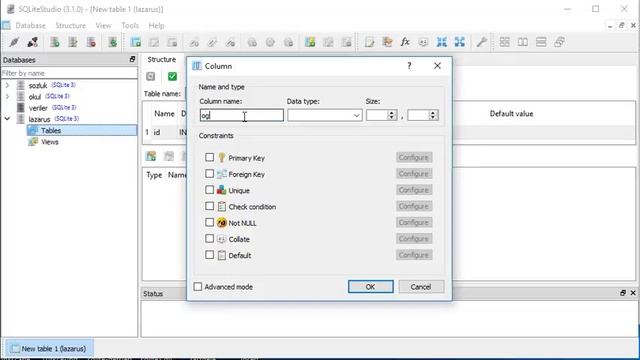Click the Remove database toolbar icon
This screenshot has width=640, height=360.
91,42
